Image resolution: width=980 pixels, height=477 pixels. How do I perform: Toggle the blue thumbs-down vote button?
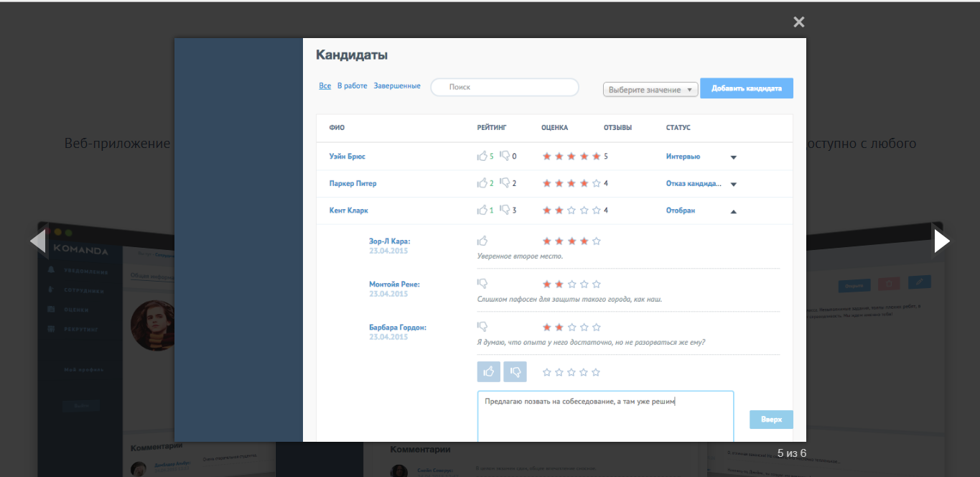pos(515,371)
